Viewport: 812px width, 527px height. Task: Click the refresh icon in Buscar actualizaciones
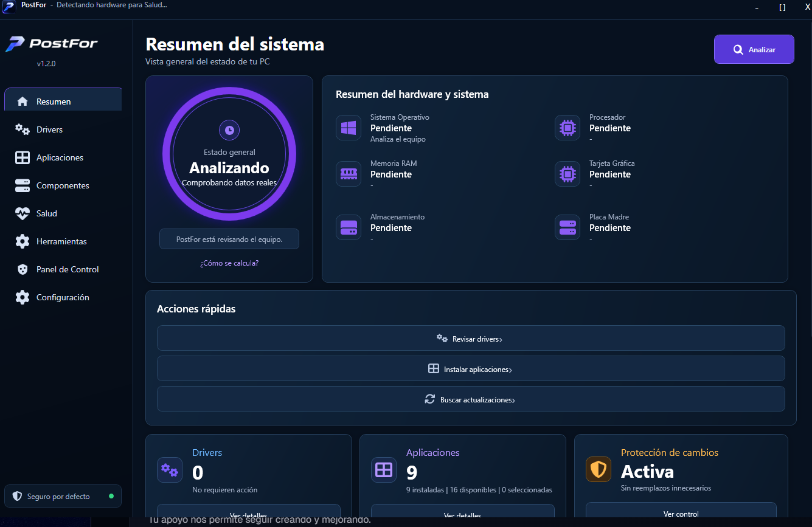point(430,399)
